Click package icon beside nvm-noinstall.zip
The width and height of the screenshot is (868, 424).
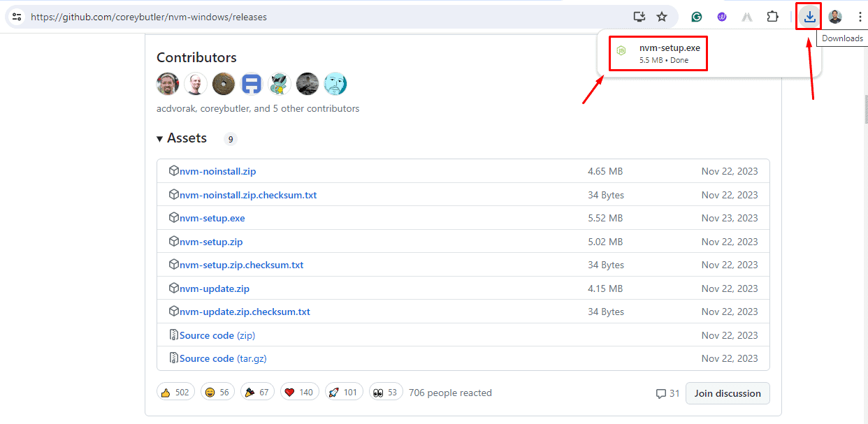[x=174, y=171]
